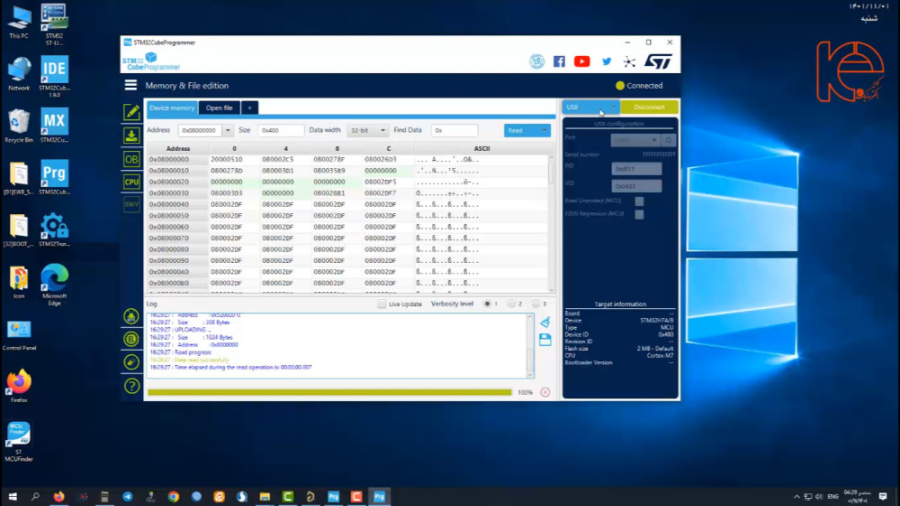
Task: Click the Find Data input field
Action: (454, 131)
